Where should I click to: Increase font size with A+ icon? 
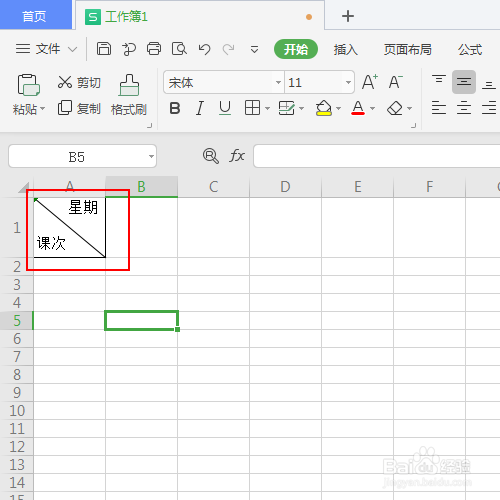pyautogui.click(x=370, y=82)
